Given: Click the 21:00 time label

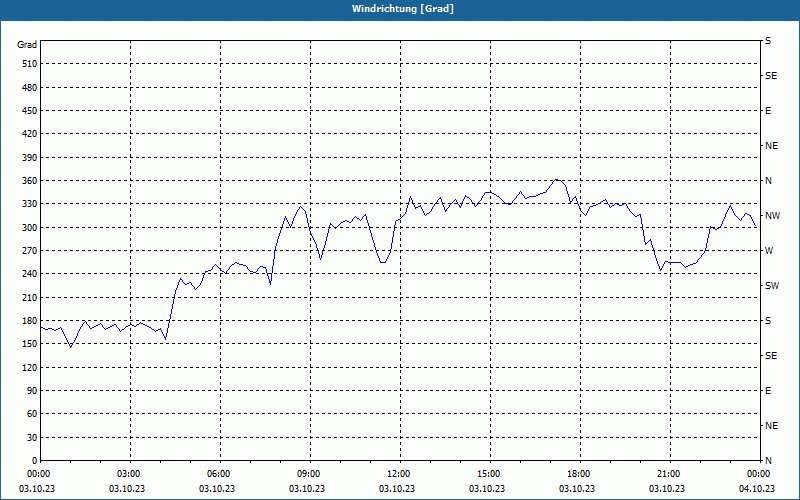Looking at the screenshot, I should (x=670, y=474).
